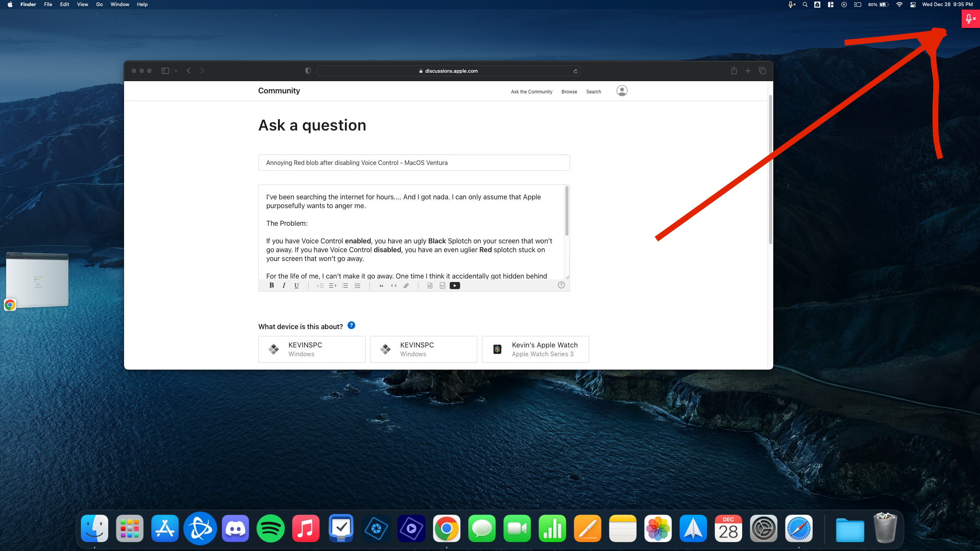This screenshot has height=551, width=980.
Task: Insert a video with the YouTube icon
Action: pyautogui.click(x=454, y=285)
